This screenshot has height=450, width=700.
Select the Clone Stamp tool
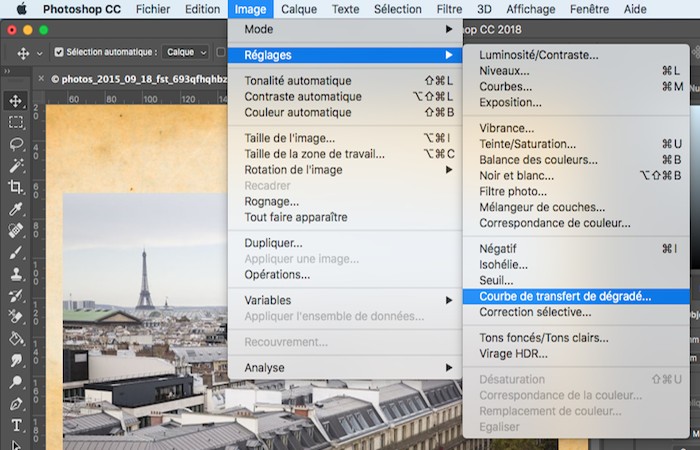16,273
